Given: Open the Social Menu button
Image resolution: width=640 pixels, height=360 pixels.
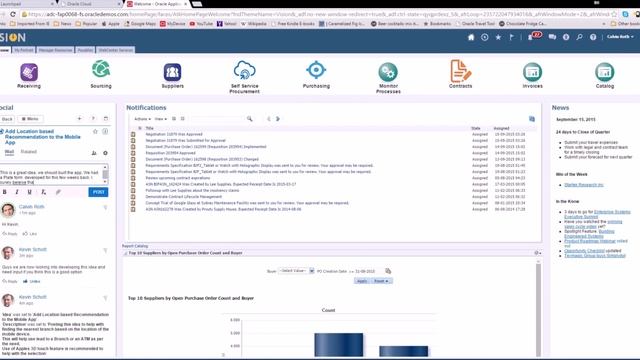Looking at the screenshot, I should (31, 119).
